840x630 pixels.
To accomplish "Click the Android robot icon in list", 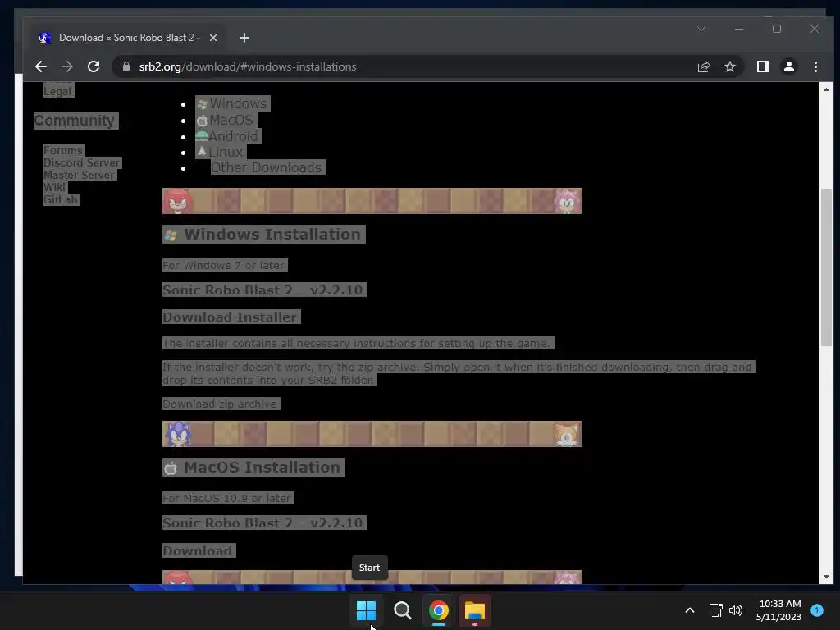I will click(x=202, y=136).
